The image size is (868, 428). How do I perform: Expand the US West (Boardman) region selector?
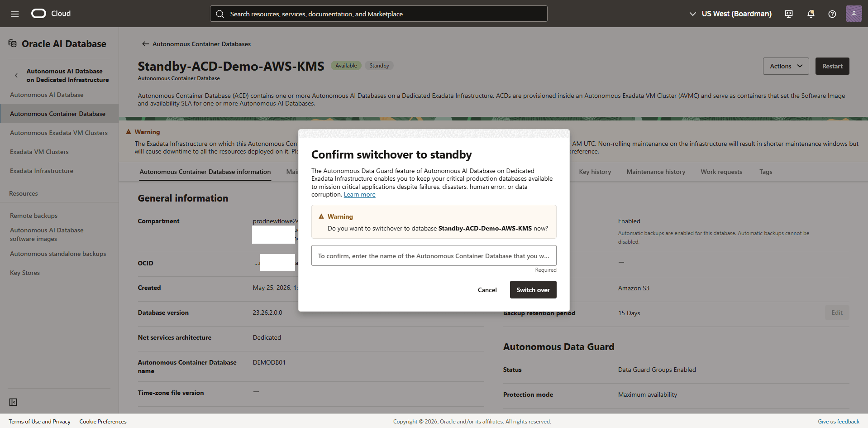click(x=731, y=14)
